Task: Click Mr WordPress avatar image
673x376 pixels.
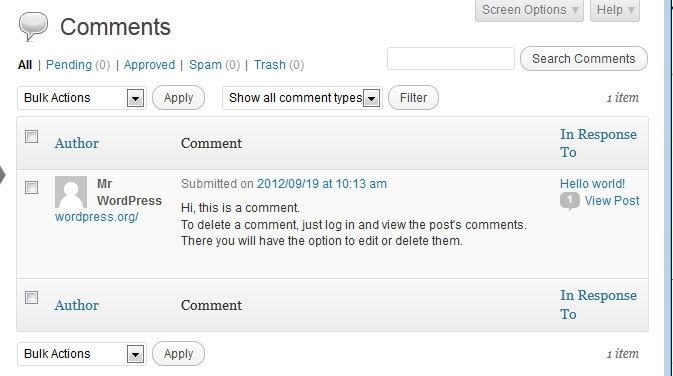Action: pyautogui.click(x=71, y=192)
